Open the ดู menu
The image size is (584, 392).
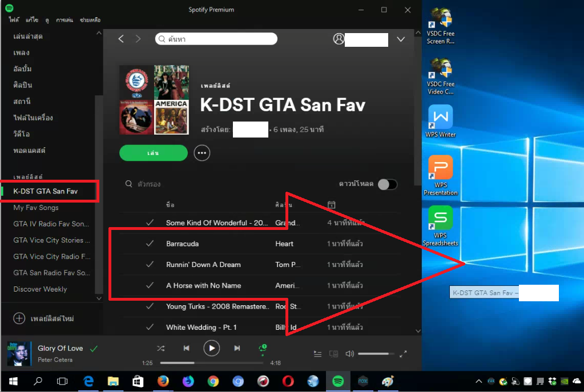(47, 20)
